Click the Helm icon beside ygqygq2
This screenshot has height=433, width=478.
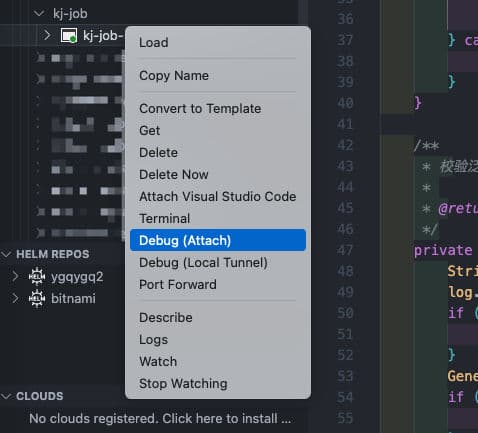pos(37,276)
